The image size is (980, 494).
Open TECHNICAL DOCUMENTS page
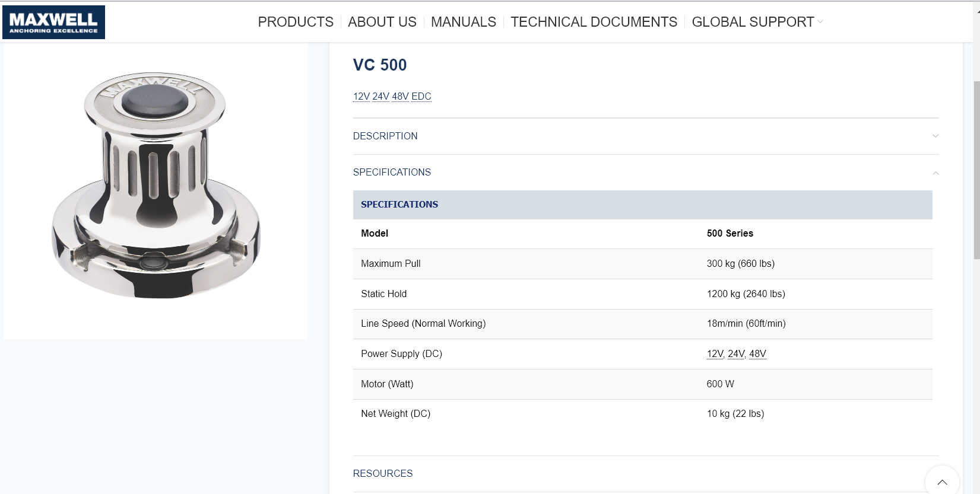coord(594,22)
